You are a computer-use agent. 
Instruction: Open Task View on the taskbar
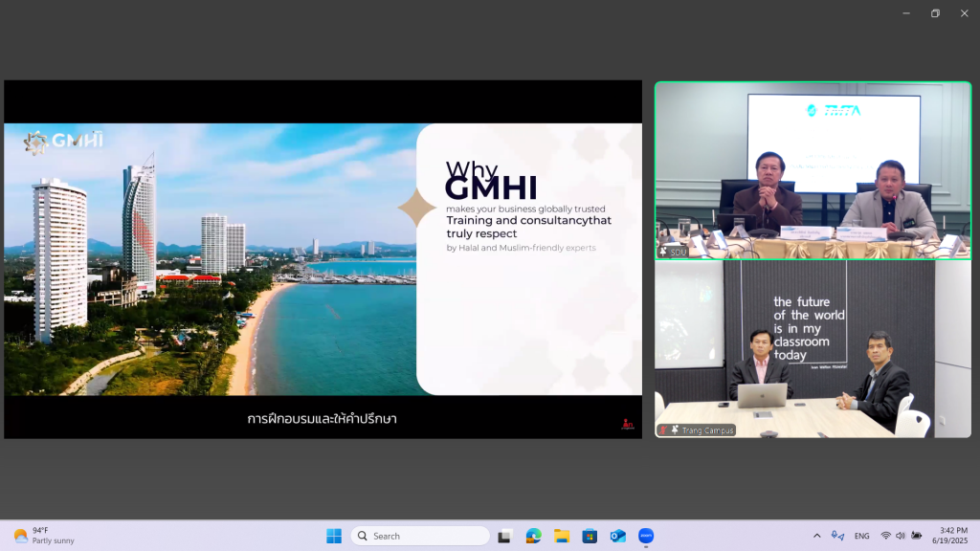click(504, 536)
